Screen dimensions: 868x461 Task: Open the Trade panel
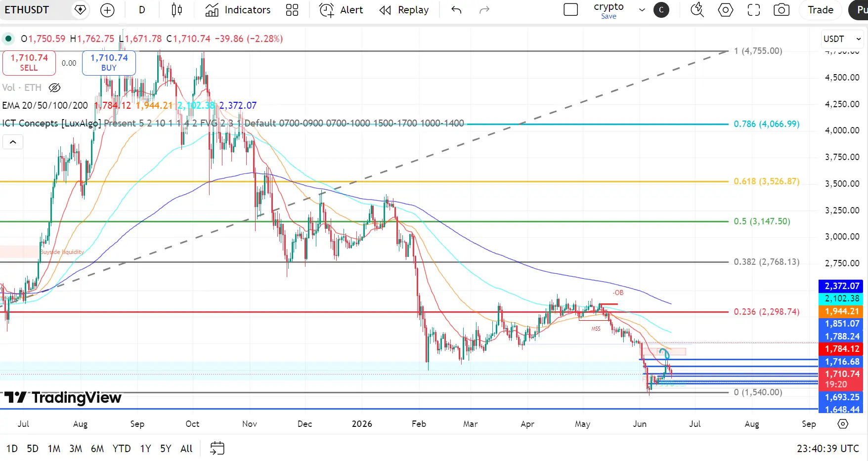[x=821, y=10]
